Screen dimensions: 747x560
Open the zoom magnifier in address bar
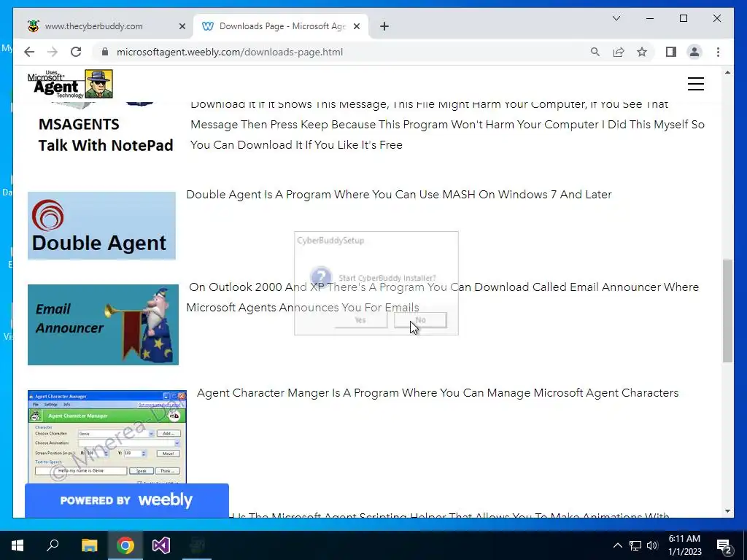point(595,52)
